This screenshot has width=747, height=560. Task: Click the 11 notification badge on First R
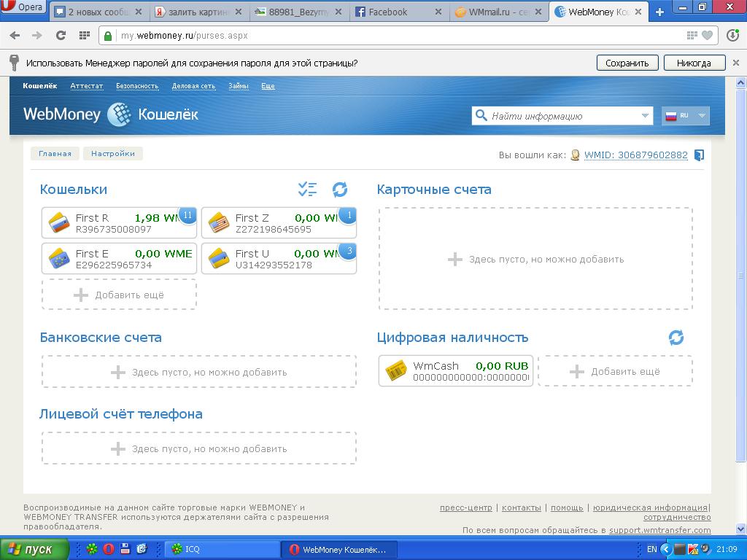(x=187, y=215)
